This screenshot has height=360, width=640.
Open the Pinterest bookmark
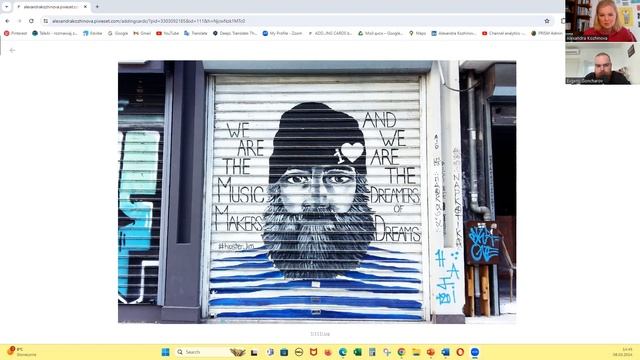16,33
